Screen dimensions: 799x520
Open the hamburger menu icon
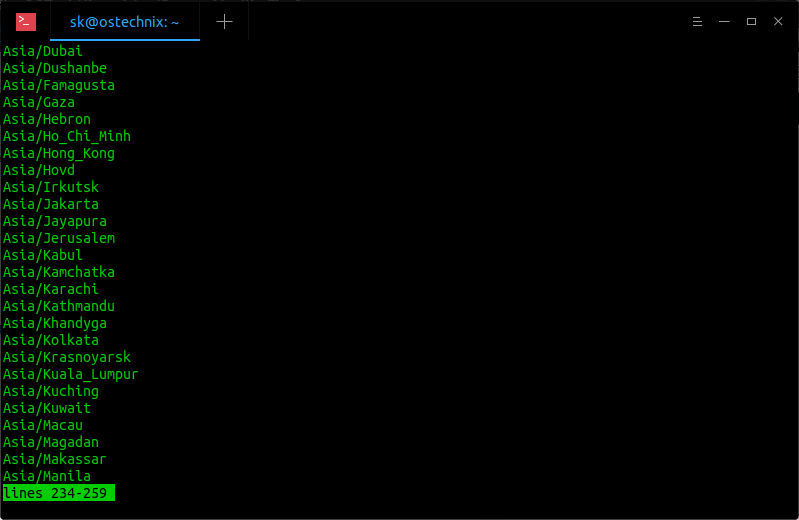click(x=697, y=21)
